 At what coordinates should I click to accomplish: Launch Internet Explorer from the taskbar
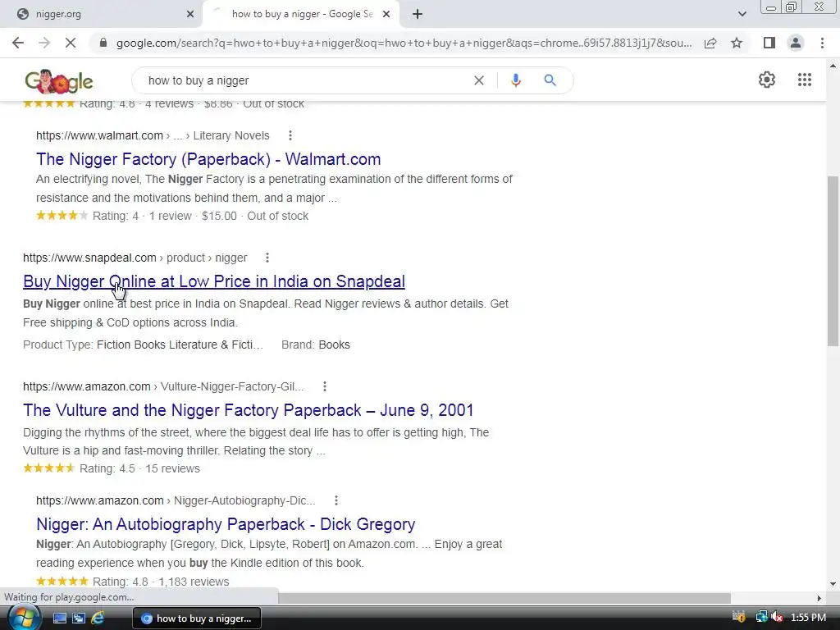98,619
